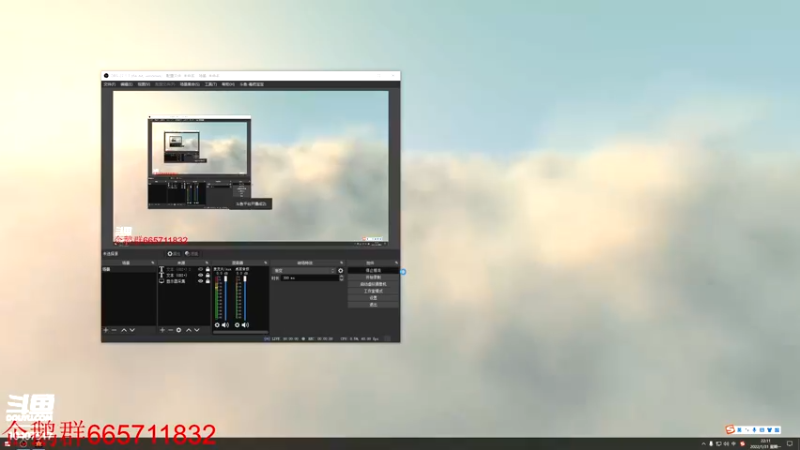Screen dimensions: 800x450
Task: Open the View menu
Action: [144, 84]
